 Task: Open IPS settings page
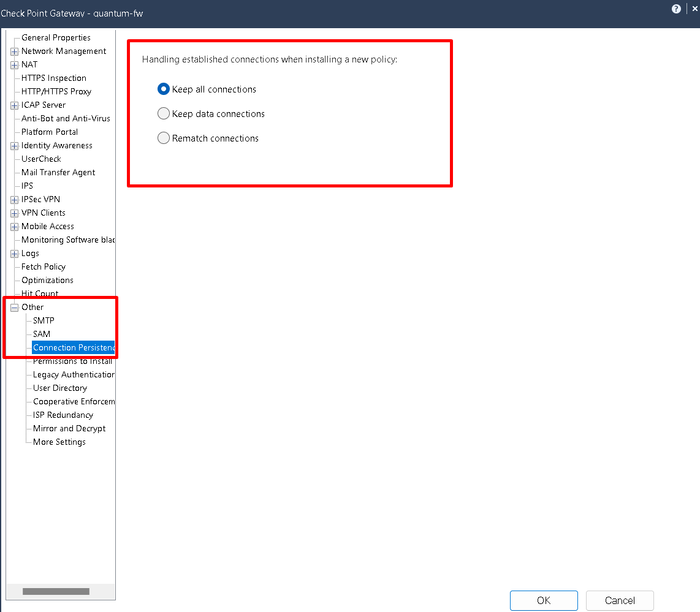pos(27,186)
